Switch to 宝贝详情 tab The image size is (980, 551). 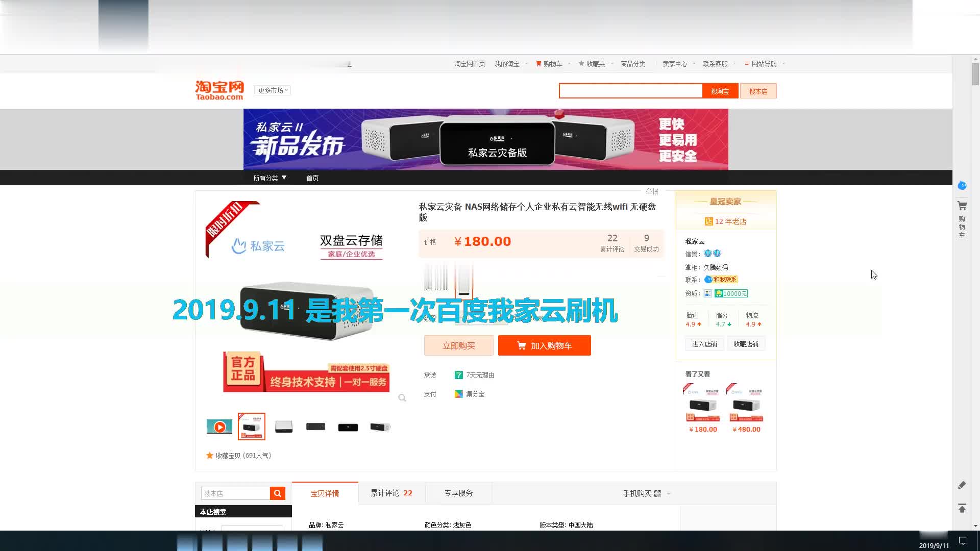[x=325, y=493]
